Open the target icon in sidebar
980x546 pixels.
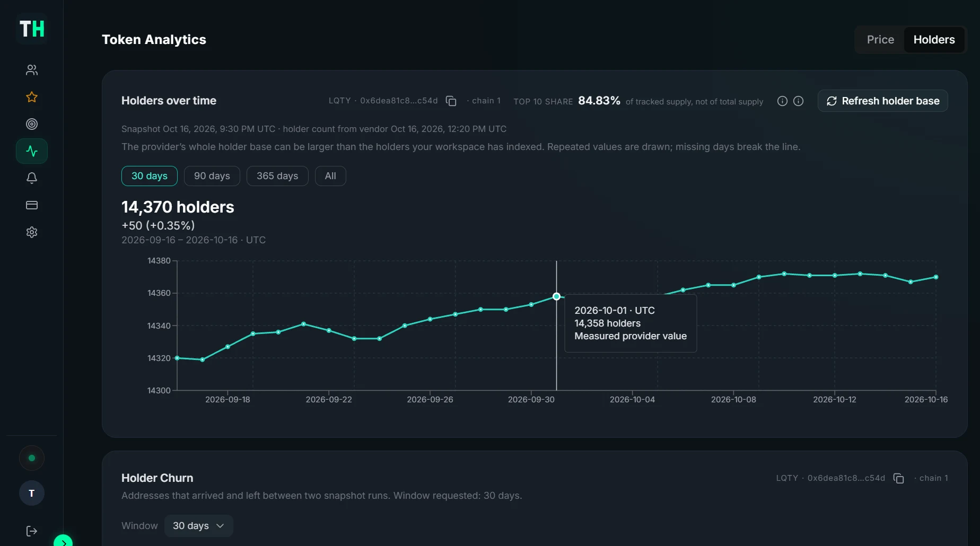(x=32, y=124)
